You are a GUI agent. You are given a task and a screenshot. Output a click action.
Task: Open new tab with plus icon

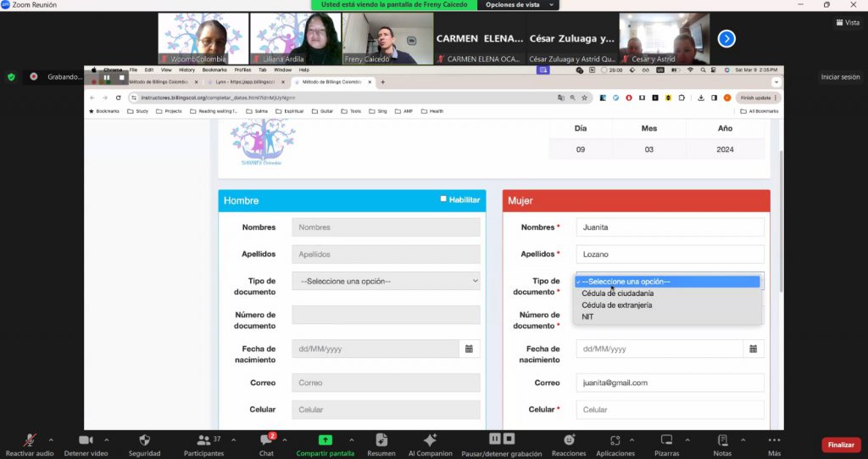(382, 82)
